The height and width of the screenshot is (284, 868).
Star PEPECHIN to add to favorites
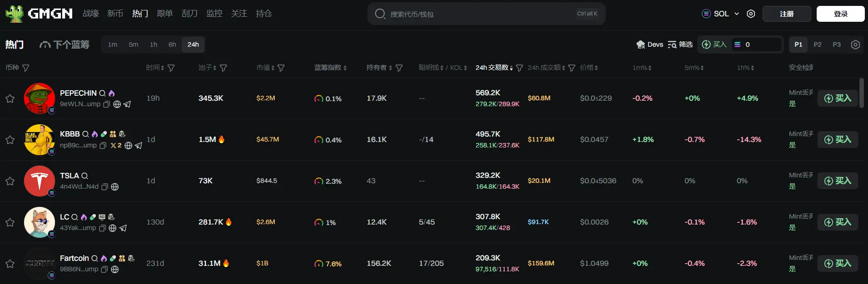pos(10,98)
